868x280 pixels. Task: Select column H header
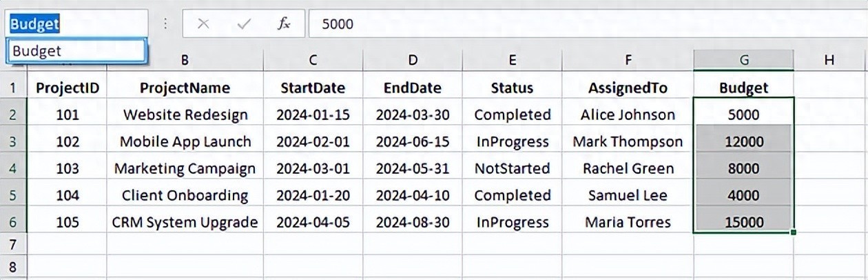[x=829, y=60]
